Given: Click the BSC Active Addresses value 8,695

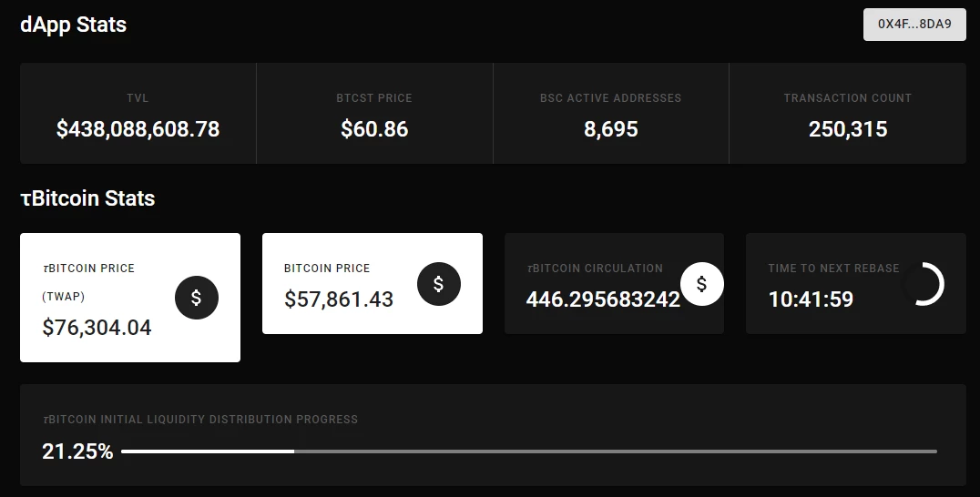Looking at the screenshot, I should click(x=610, y=129).
